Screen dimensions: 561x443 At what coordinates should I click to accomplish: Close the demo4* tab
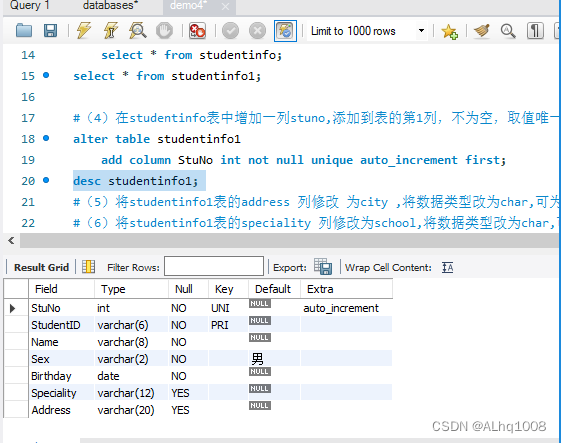[225, 6]
